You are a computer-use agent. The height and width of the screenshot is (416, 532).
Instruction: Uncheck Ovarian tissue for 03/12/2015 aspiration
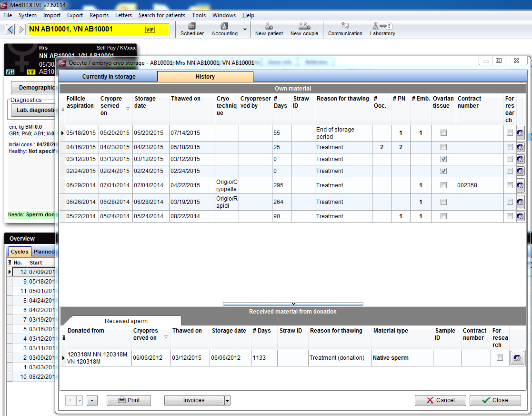click(443, 159)
